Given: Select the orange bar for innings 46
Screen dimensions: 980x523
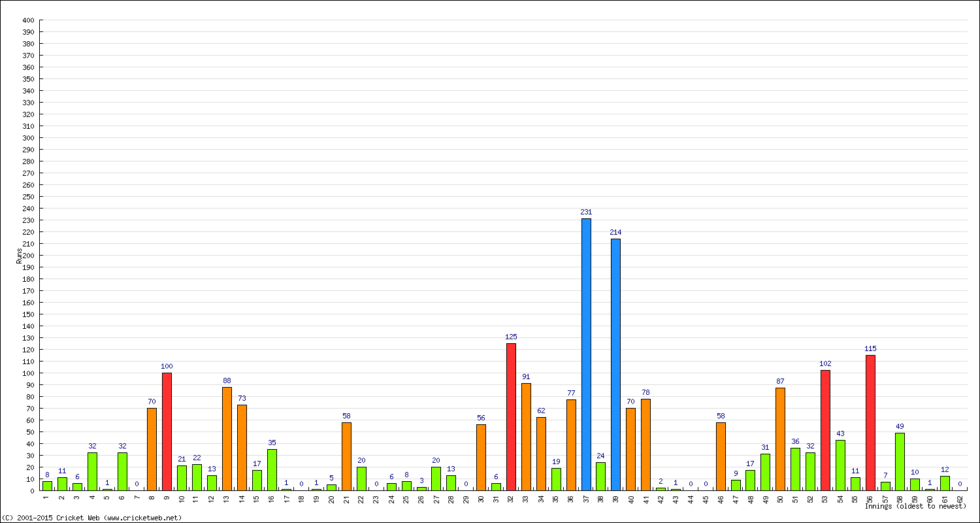Looking at the screenshot, I should point(721,456).
